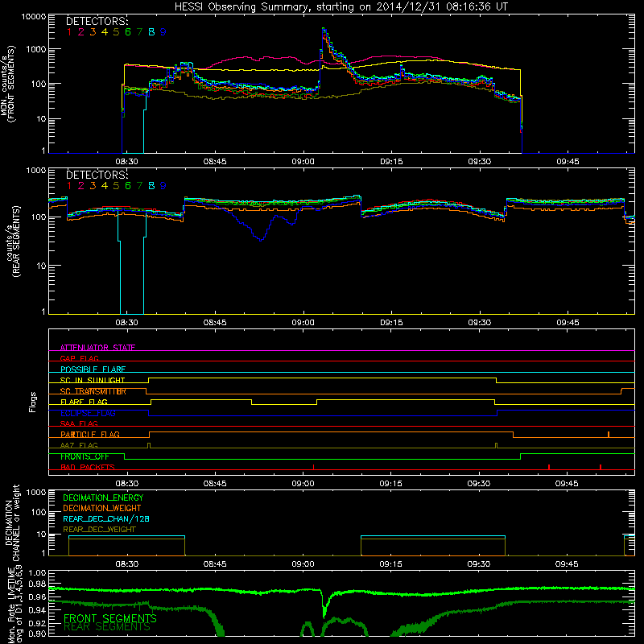Click the SAA_FLAG label
644x644 pixels.
(x=79, y=424)
